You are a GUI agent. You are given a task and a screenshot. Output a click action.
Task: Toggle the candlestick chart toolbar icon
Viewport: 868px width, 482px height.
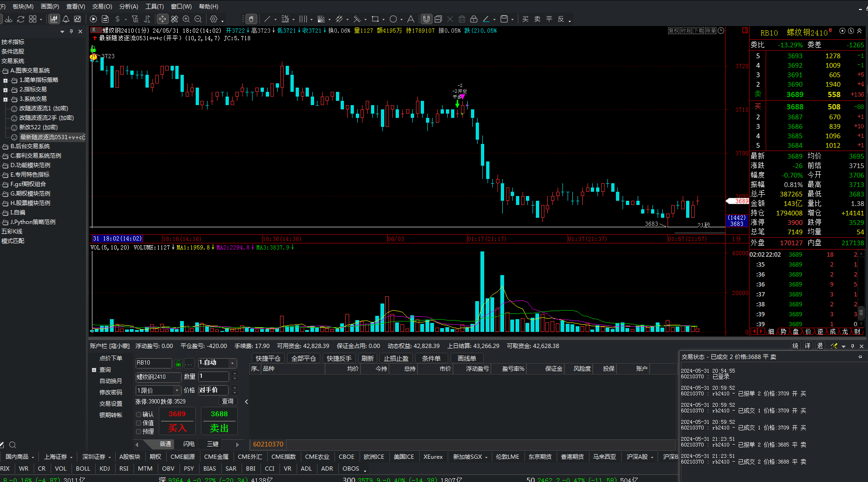tap(54, 19)
